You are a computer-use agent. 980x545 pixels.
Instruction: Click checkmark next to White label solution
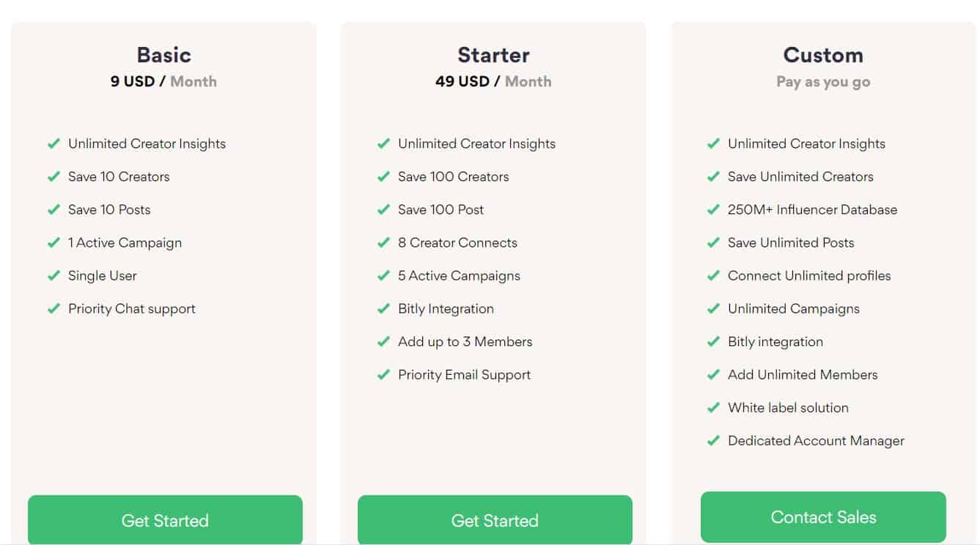713,408
